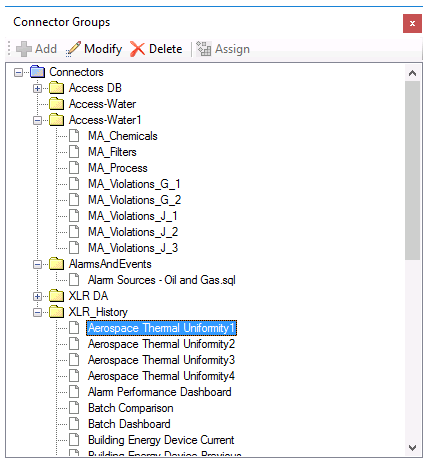This screenshot has width=429, height=463.
Task: Click the red Delete X icon
Action: click(x=137, y=49)
